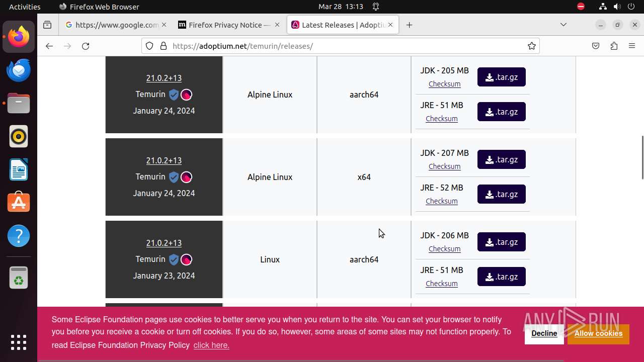644x362 pixels.
Task: Open the Trash in the dock
Action: pyautogui.click(x=19, y=278)
